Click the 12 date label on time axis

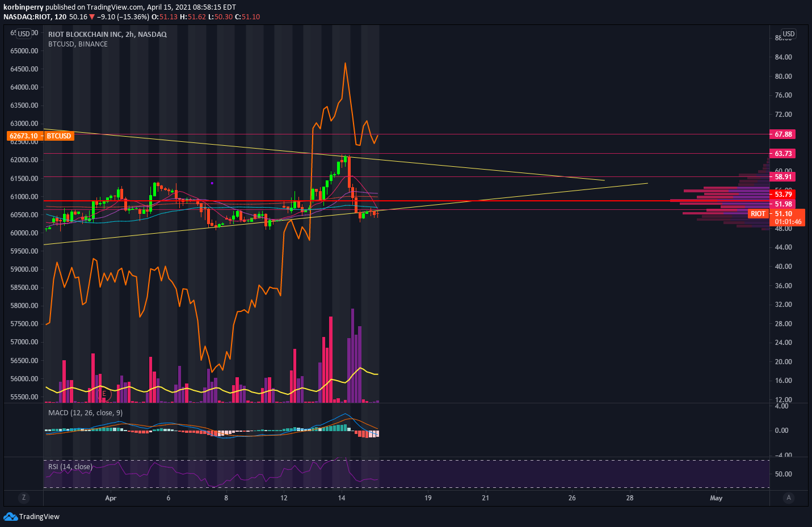pos(284,498)
